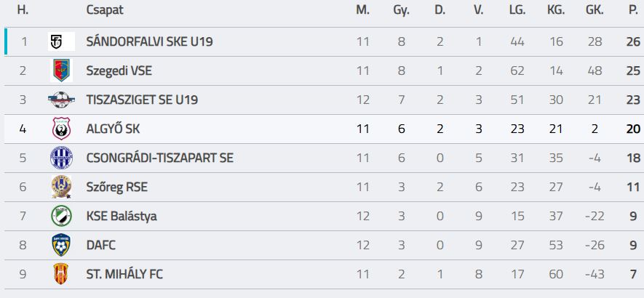Click the KSE Balástya green logo

pos(61,216)
